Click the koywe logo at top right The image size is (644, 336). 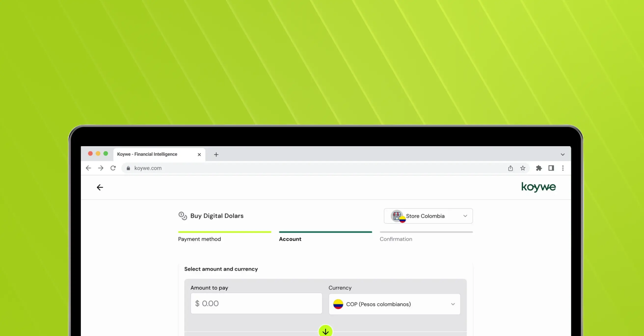(x=538, y=187)
